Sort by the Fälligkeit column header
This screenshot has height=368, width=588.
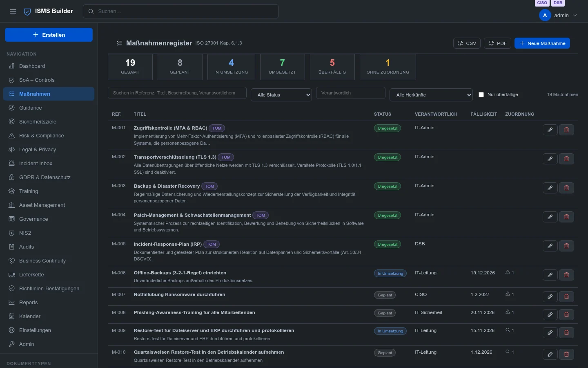click(484, 114)
